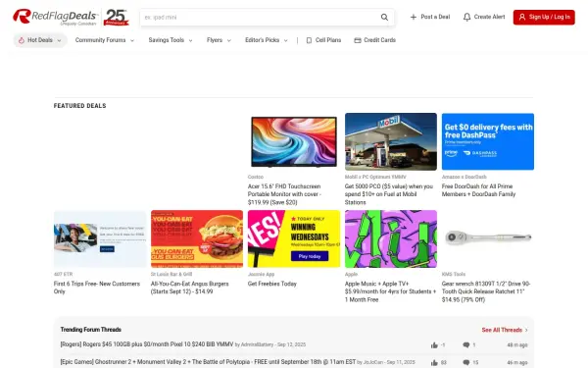Open the 407 ETR deal image

100,238
